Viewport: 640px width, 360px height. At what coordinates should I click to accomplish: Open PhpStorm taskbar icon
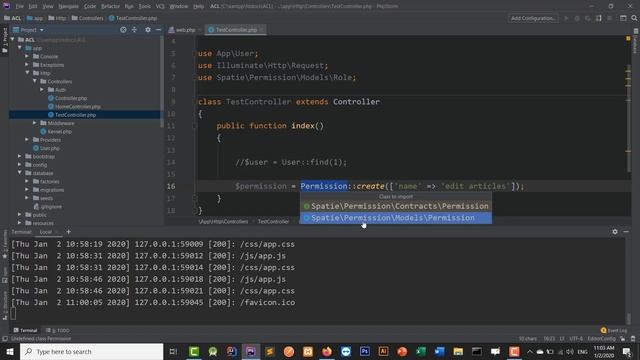pyautogui.click(x=251, y=351)
